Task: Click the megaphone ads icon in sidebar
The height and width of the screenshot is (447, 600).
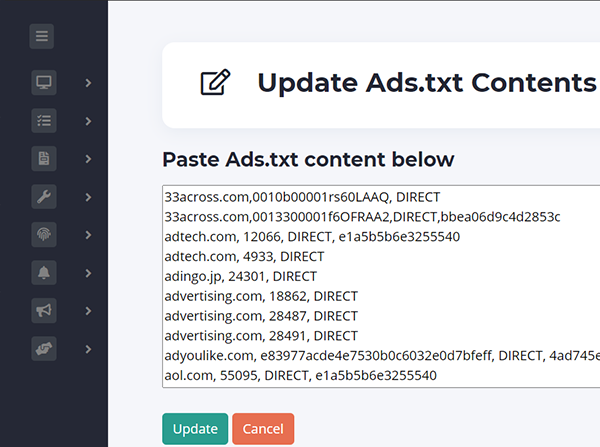Action: point(44,311)
